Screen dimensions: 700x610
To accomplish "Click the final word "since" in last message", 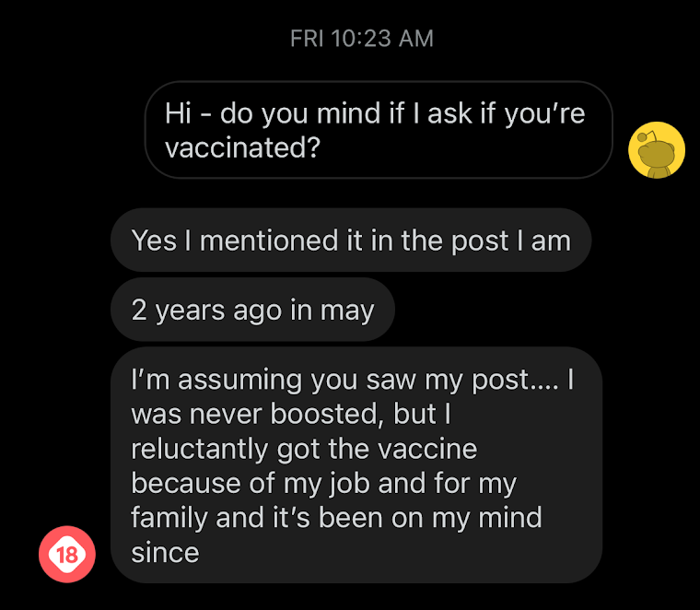I will [165, 553].
